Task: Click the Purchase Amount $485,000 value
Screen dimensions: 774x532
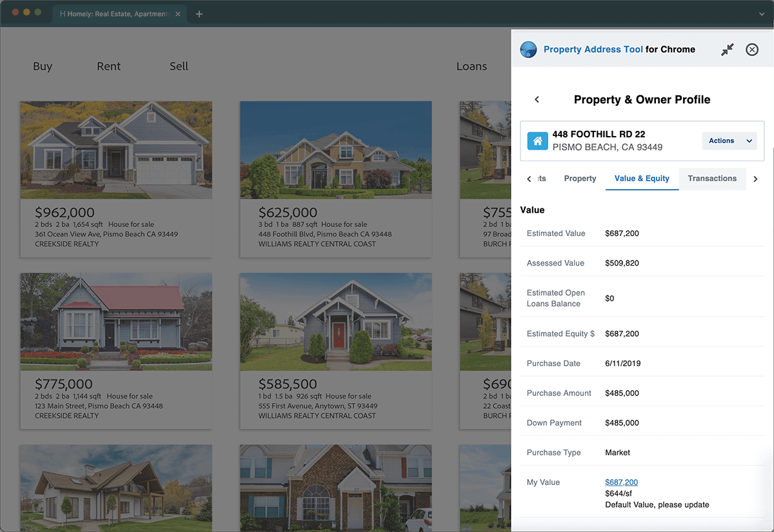Action: [622, 393]
